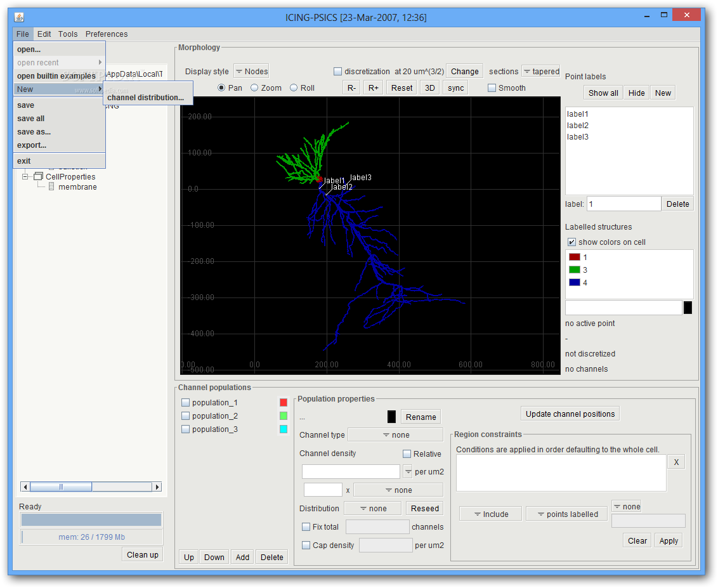Check the population_3 checkbox
The height and width of the screenshot is (588, 718).
click(185, 429)
